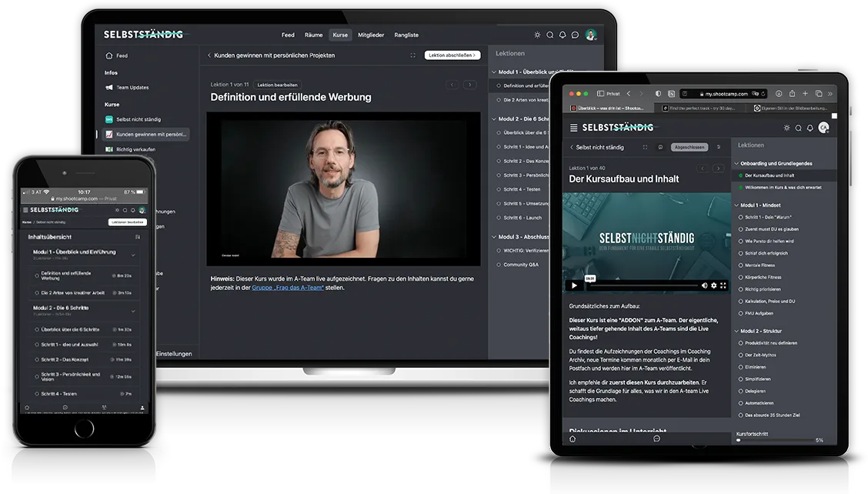Mark 'Community Q&A' circle on laptop
This screenshot has height=494, width=868.
(499, 265)
